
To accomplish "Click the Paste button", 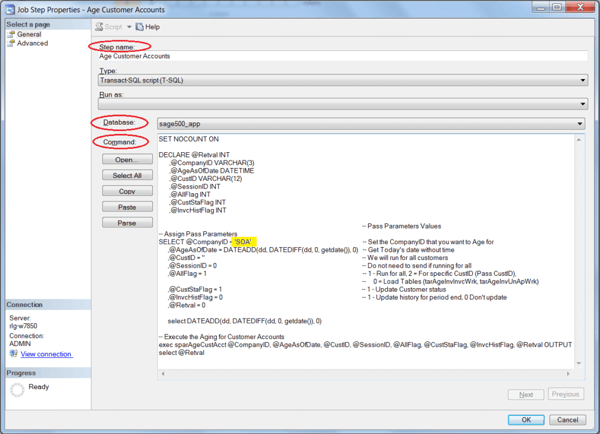I will [126, 206].
